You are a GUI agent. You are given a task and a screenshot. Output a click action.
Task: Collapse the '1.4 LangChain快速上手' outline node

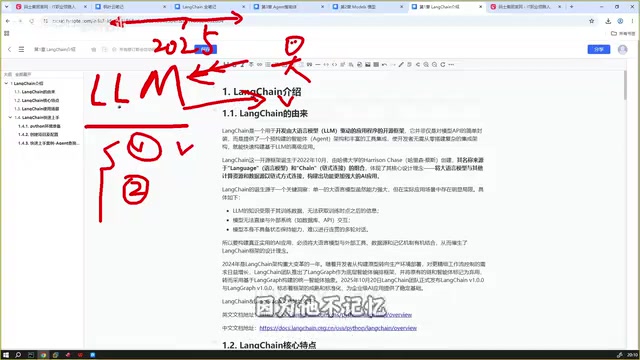10,117
